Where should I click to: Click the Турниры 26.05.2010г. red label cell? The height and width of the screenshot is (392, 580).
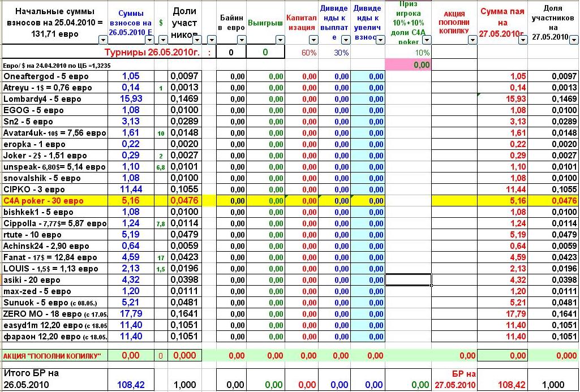152,52
